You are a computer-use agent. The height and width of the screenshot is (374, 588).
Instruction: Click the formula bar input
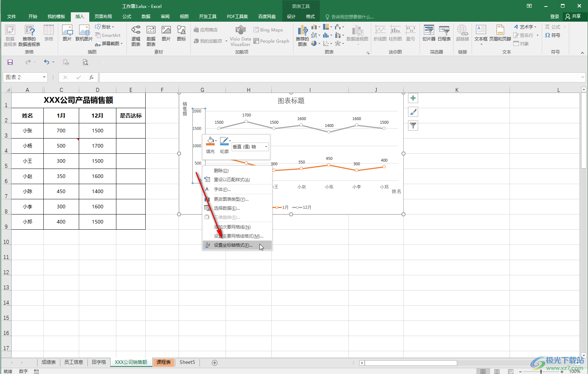(x=340, y=77)
